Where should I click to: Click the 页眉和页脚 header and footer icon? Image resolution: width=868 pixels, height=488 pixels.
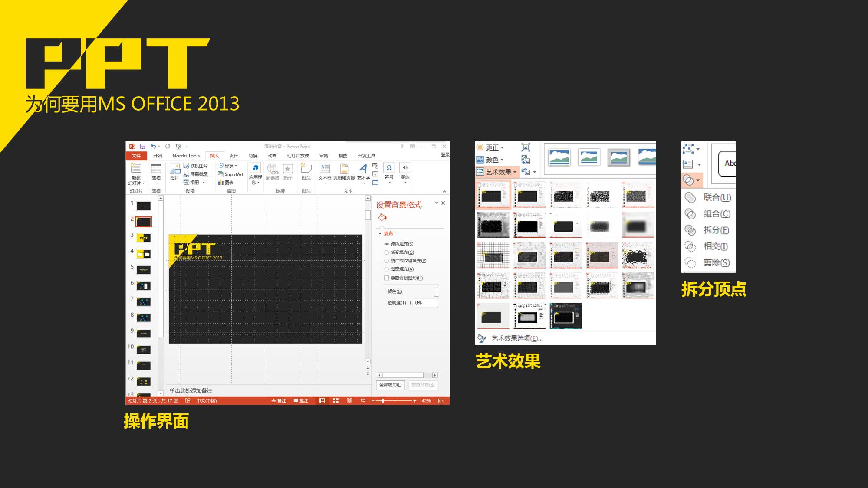[x=344, y=172]
